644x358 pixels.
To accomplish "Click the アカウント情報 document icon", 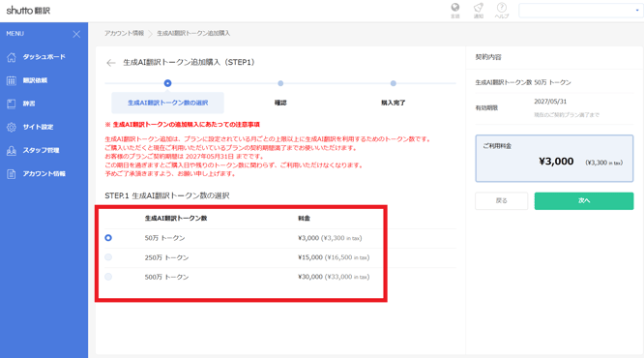I will 12,174.
